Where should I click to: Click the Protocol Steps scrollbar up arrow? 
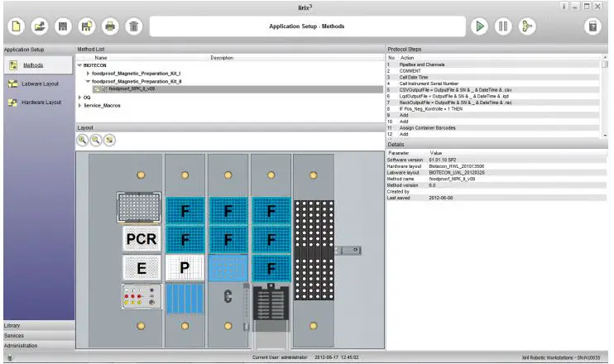pos(605,58)
